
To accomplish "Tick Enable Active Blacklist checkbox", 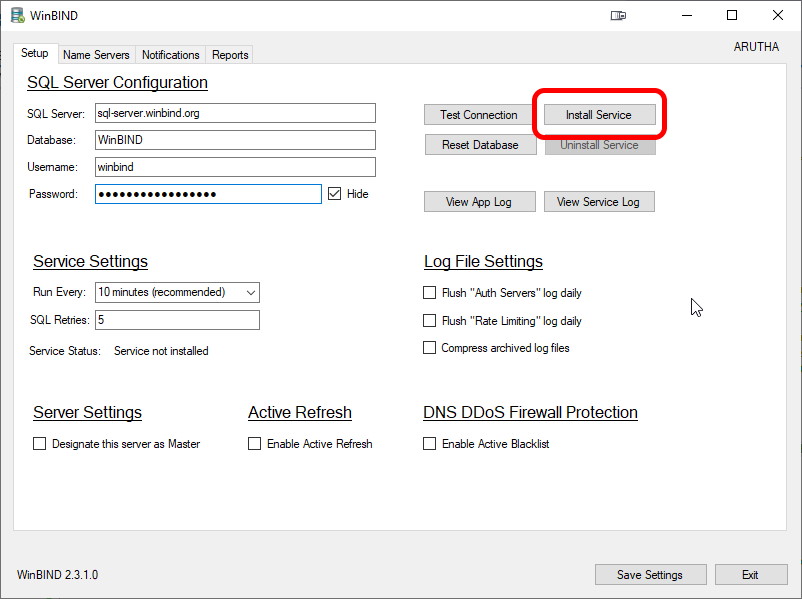I will point(430,443).
